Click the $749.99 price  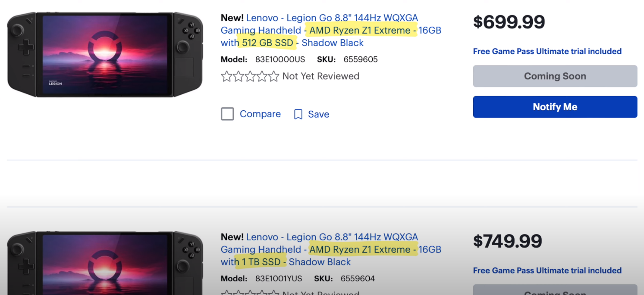click(x=507, y=242)
